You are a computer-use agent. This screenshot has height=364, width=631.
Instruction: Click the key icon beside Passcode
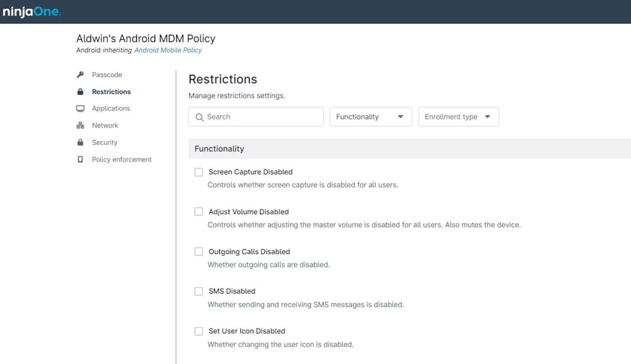pos(80,75)
